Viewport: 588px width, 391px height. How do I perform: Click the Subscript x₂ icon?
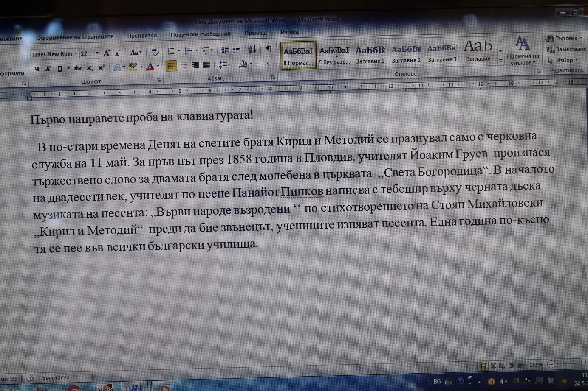point(90,68)
